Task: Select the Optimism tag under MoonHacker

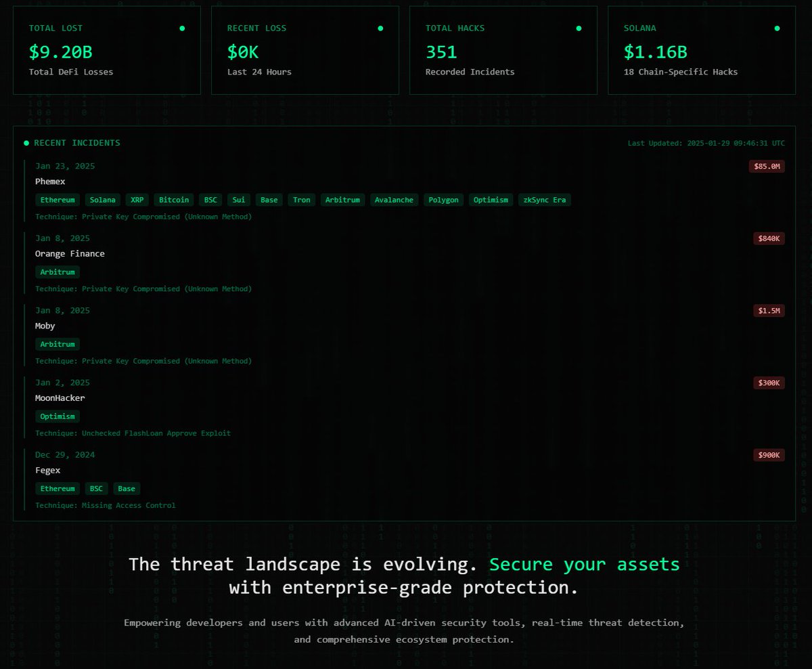Action: [58, 416]
